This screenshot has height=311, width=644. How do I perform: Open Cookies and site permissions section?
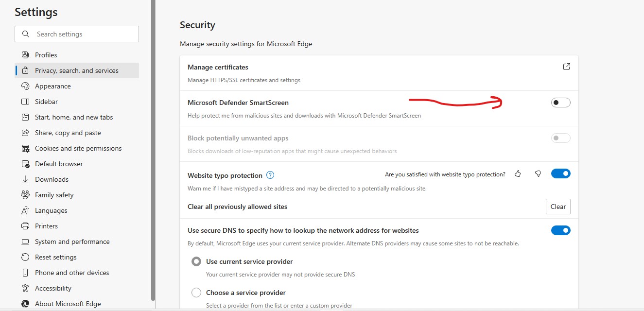point(77,148)
